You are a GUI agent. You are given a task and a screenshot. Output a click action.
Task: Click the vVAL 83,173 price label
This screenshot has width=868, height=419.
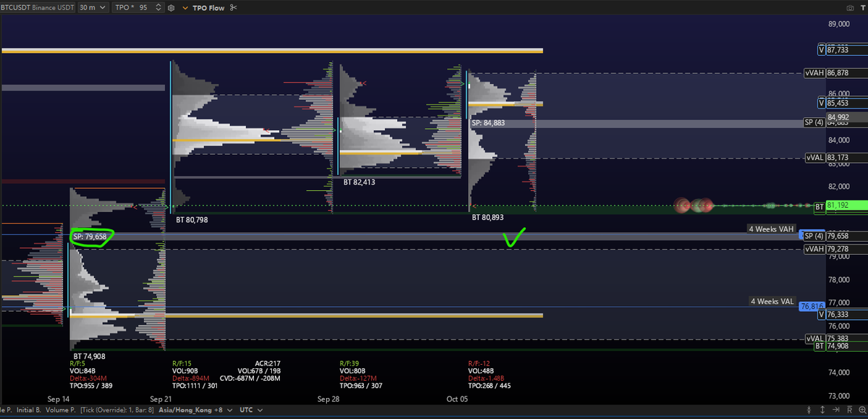point(835,158)
